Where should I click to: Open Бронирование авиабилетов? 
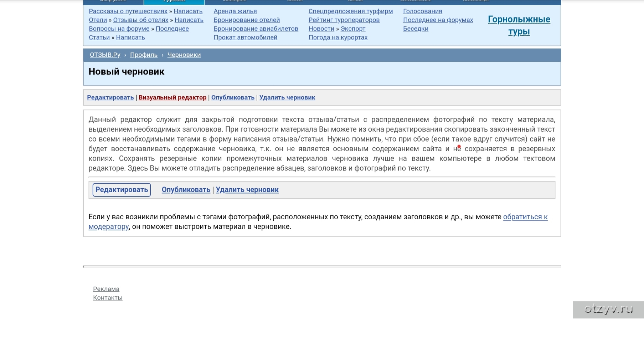click(x=256, y=29)
